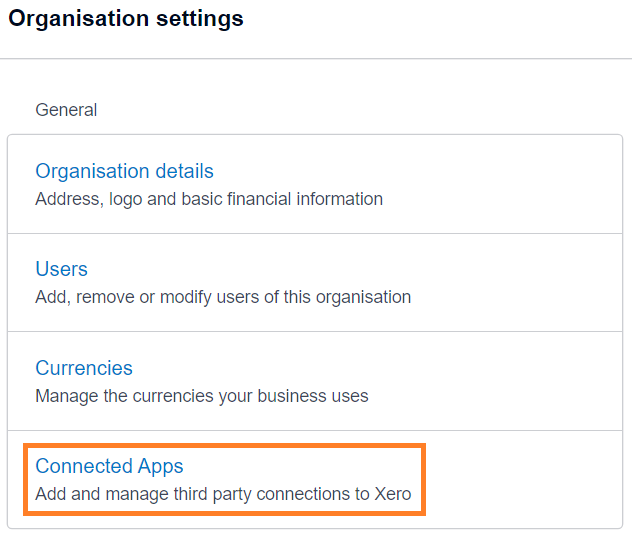Open the Connected Apps link
The width and height of the screenshot is (632, 538).
click(109, 466)
